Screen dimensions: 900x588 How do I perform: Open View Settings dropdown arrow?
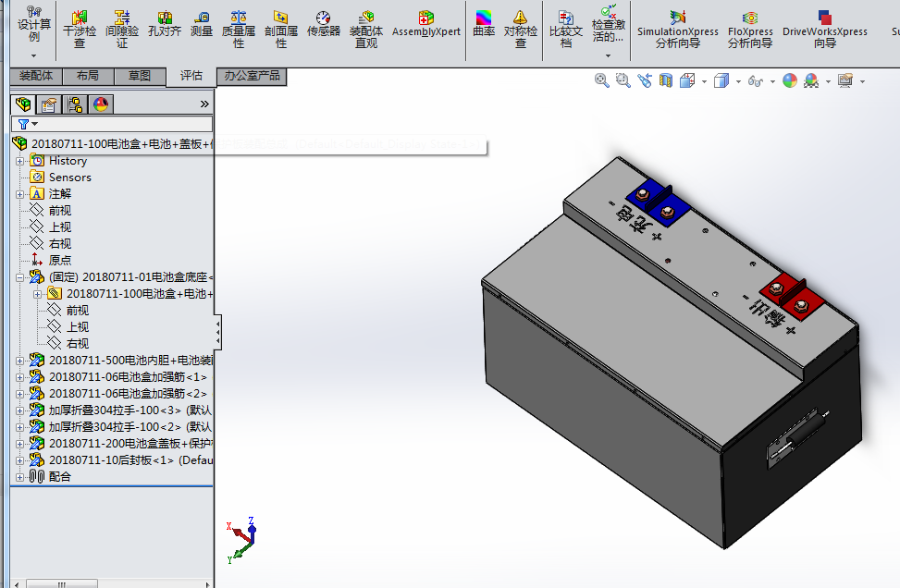tap(862, 81)
